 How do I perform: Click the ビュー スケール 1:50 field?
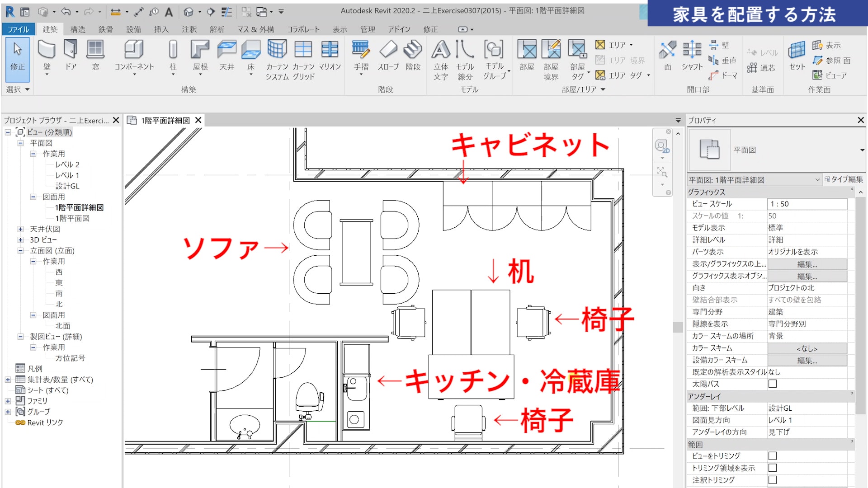[807, 204]
